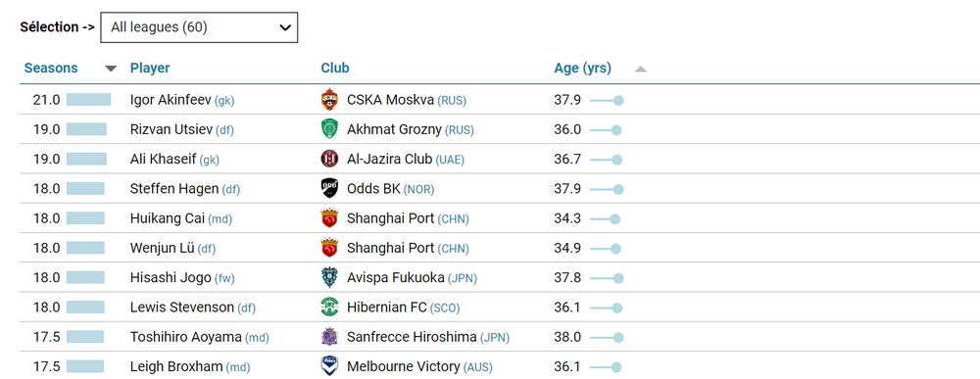Click the Hibernian FC club crest

point(328,308)
